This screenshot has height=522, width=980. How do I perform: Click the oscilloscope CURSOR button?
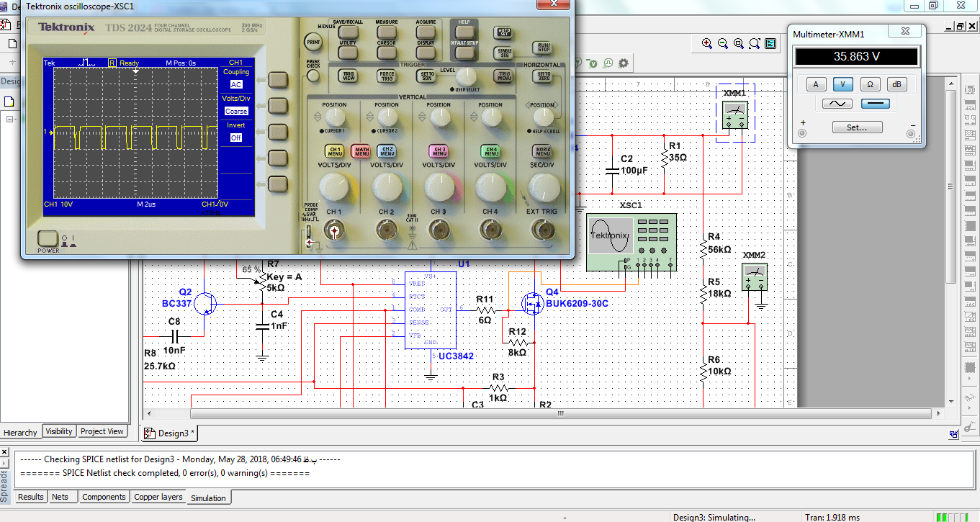point(387,53)
